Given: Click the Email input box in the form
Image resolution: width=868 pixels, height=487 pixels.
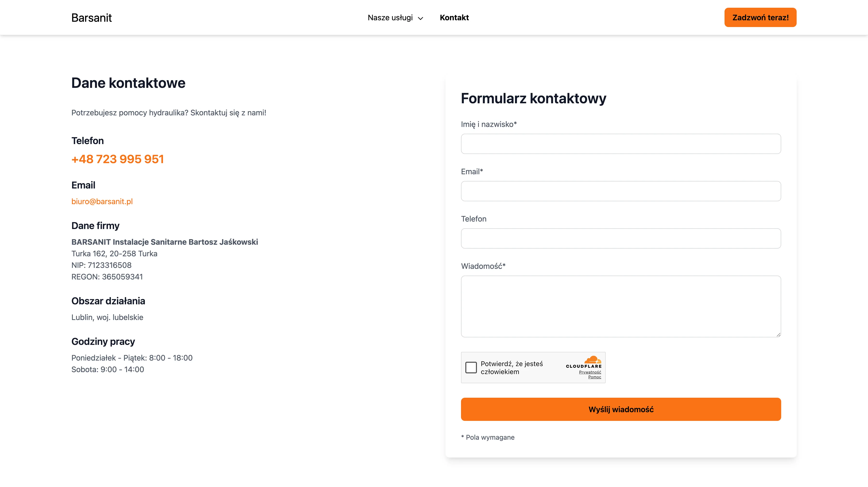Looking at the screenshot, I should click(x=620, y=191).
